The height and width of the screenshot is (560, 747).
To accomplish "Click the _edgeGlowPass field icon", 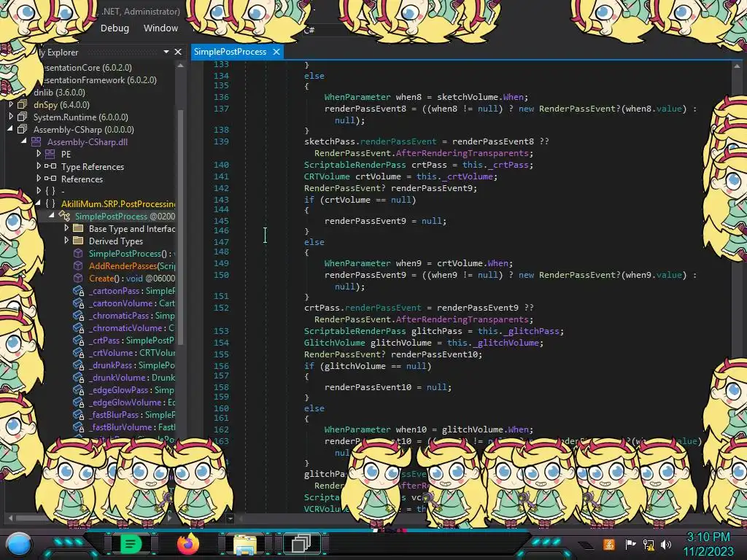I will point(79,390).
